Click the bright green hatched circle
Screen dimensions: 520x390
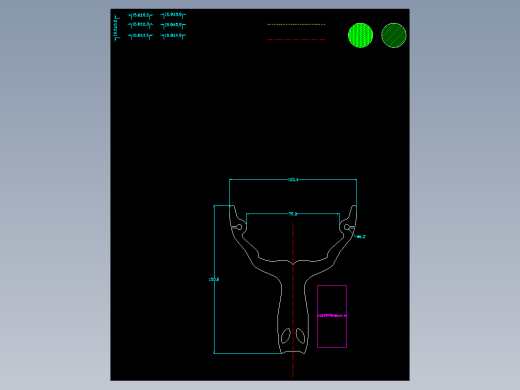pos(360,35)
